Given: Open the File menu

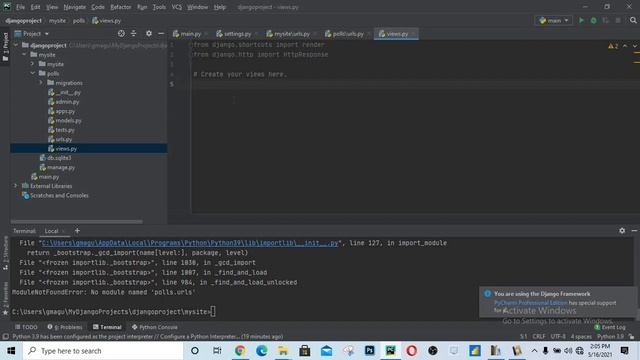Looking at the screenshot, I should 20,7.
